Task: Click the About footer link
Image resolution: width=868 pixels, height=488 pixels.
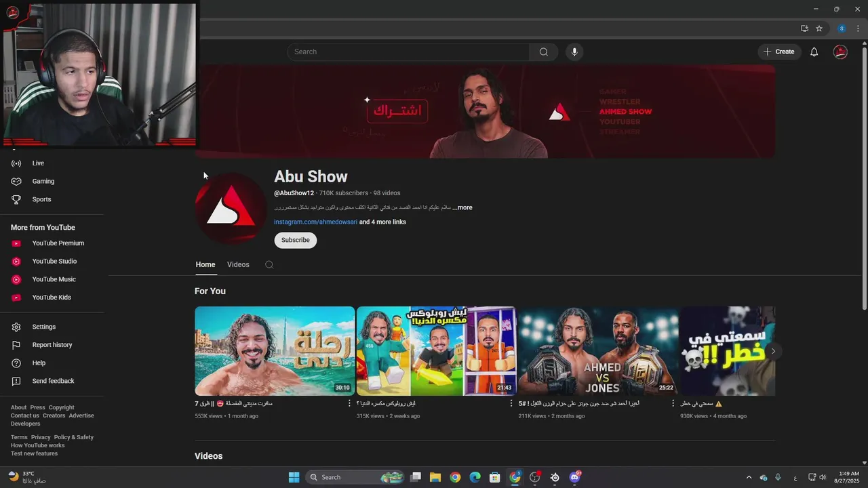Action: pos(18,407)
